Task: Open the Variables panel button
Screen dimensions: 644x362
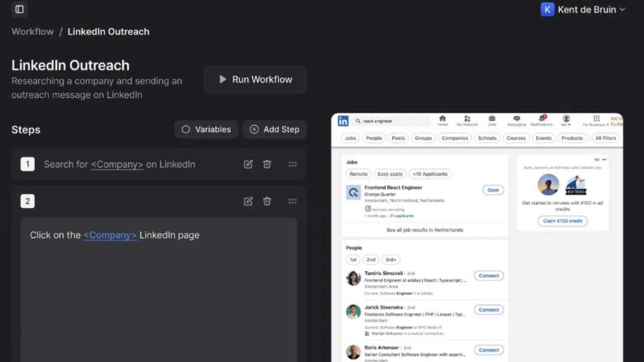Action: tap(206, 129)
